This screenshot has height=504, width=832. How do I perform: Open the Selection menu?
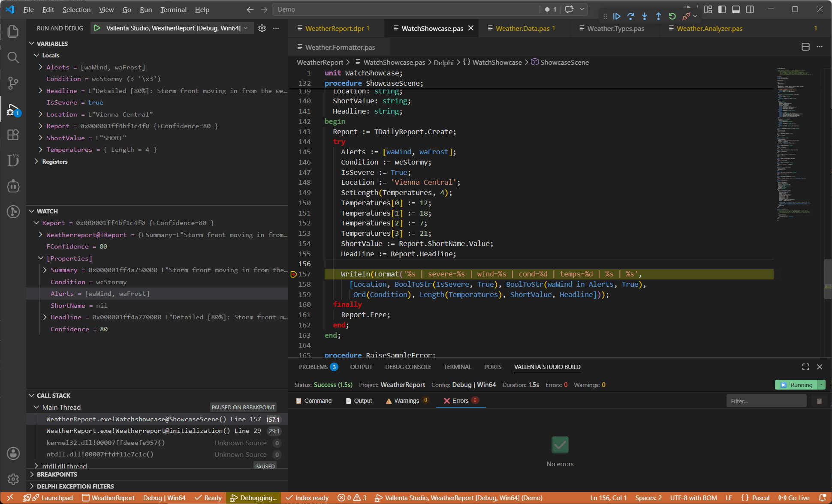[x=76, y=9]
